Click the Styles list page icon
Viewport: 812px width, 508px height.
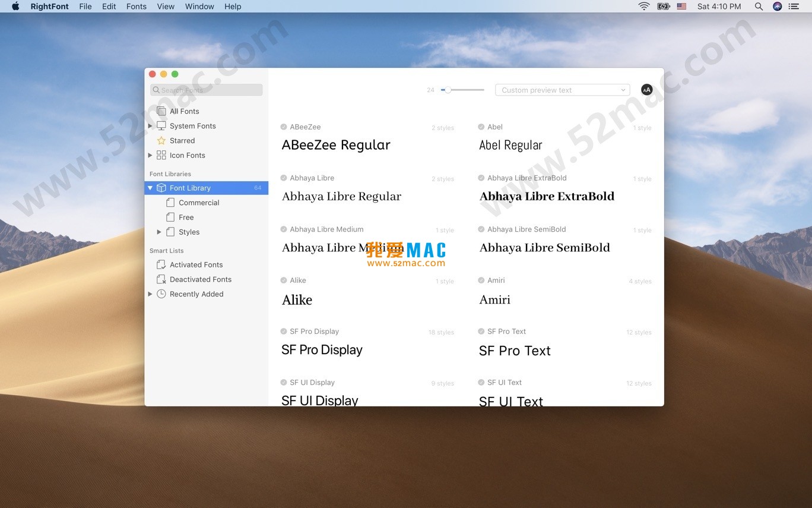(170, 232)
